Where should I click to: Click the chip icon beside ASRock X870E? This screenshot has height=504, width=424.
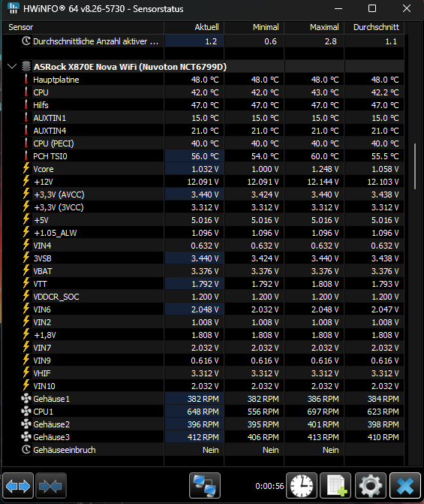[x=26, y=67]
